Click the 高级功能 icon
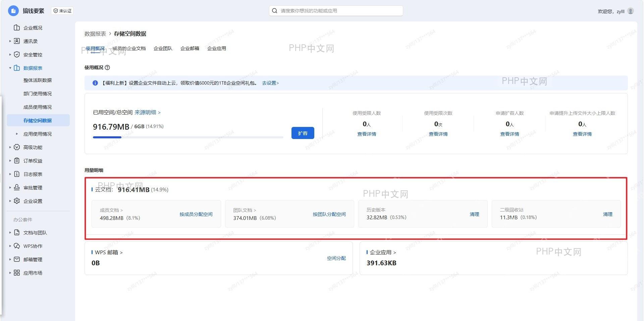 (x=17, y=147)
